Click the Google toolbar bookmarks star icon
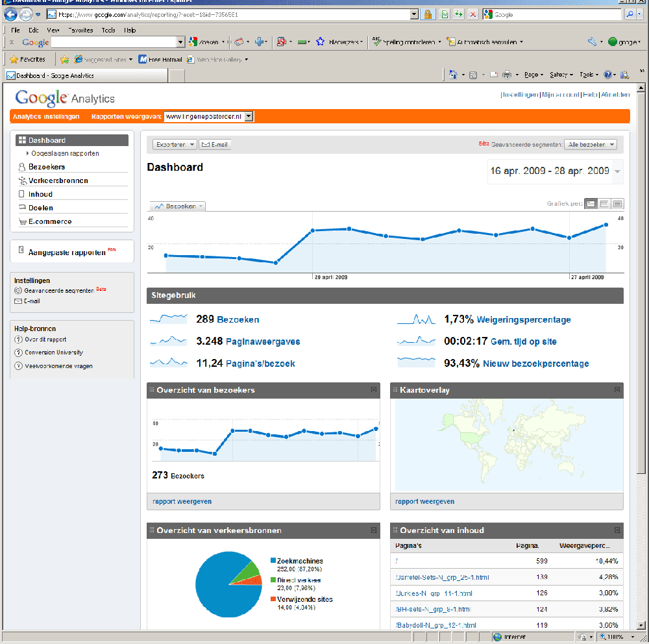 (x=321, y=42)
